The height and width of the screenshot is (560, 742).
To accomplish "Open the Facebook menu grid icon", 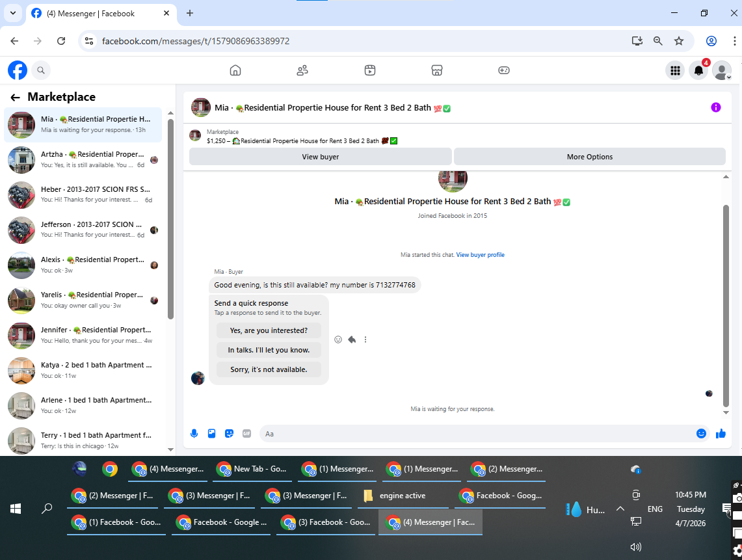I will coord(675,70).
